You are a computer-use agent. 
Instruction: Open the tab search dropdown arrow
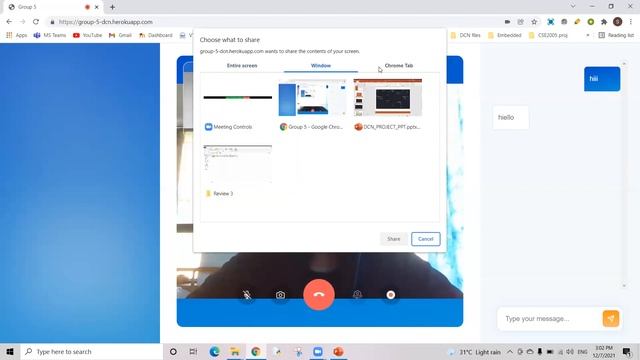point(573,7)
